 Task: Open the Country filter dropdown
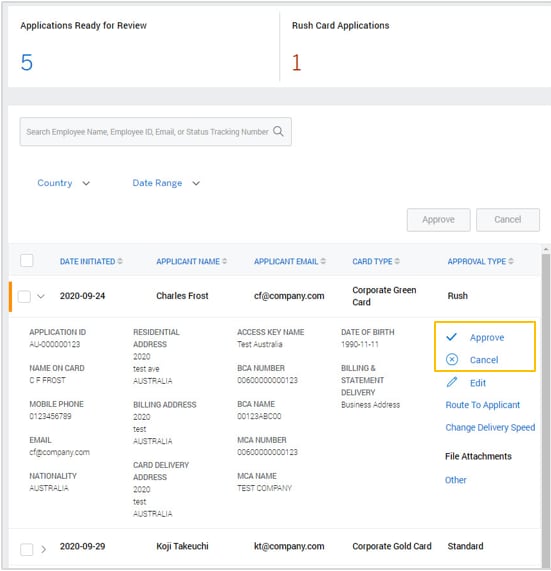pos(63,183)
